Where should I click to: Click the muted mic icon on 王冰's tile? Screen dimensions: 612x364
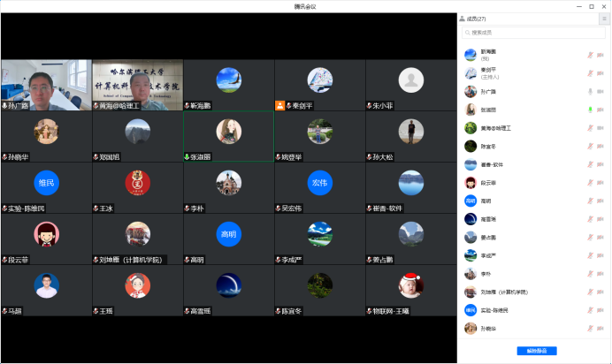pos(97,208)
